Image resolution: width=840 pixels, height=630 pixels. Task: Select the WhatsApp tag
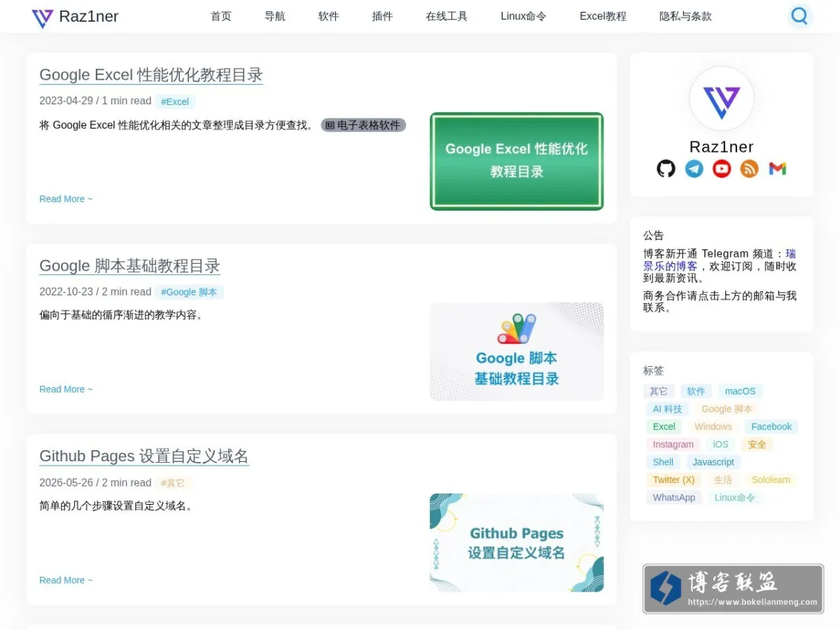tap(674, 498)
